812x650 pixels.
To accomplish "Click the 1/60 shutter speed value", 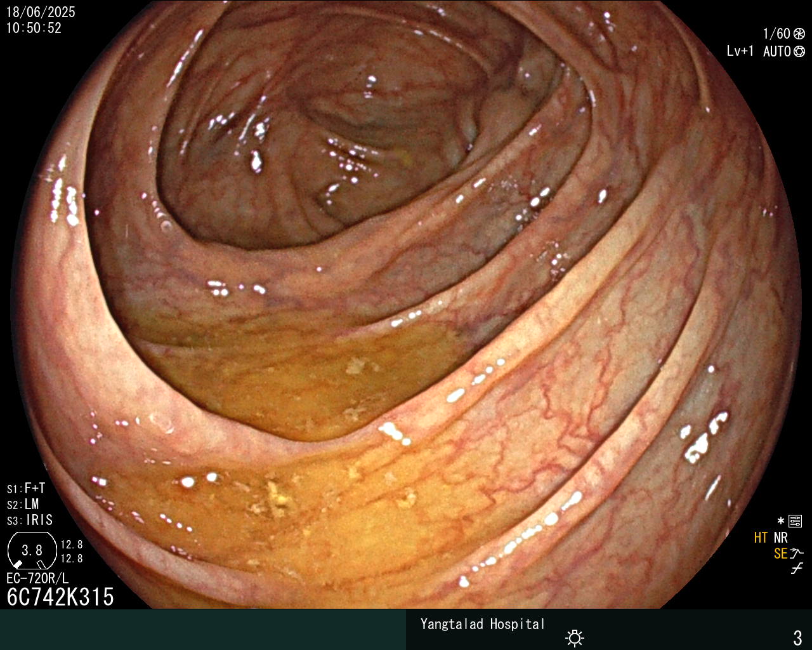I will point(776,34).
